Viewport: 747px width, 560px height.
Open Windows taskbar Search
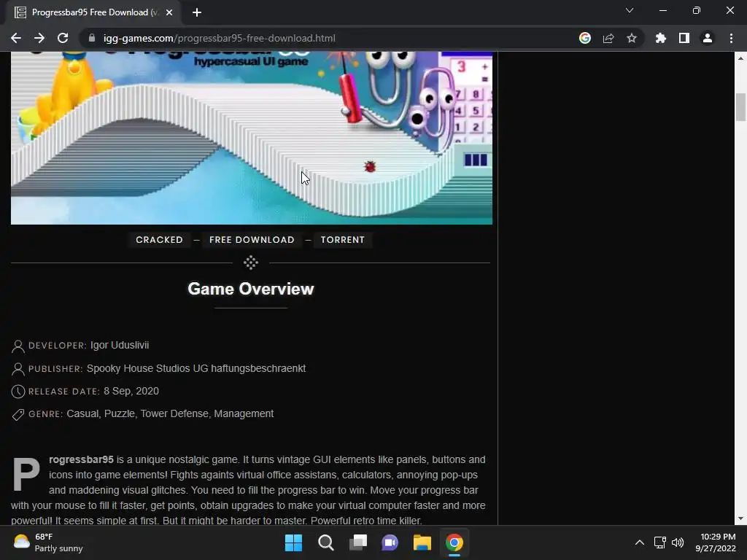point(326,542)
